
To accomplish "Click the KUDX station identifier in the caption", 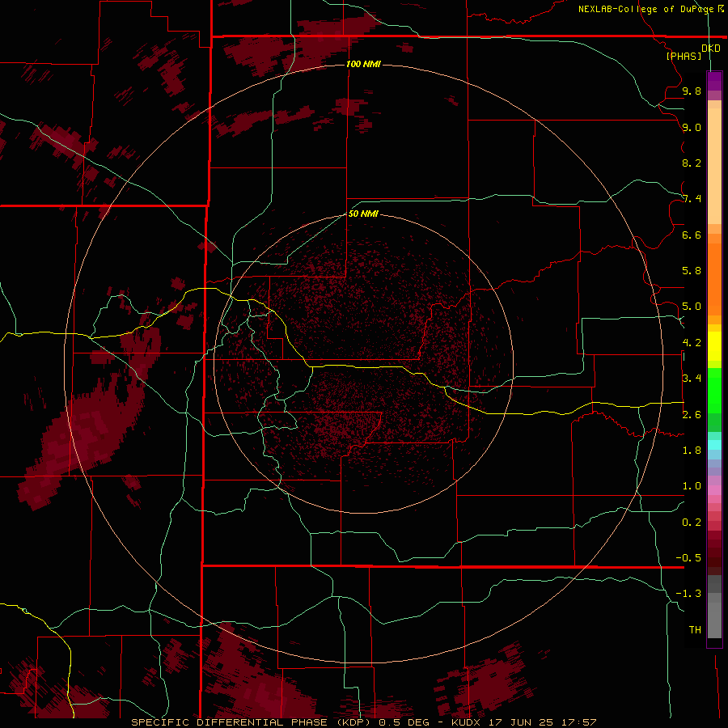I will coord(466,722).
